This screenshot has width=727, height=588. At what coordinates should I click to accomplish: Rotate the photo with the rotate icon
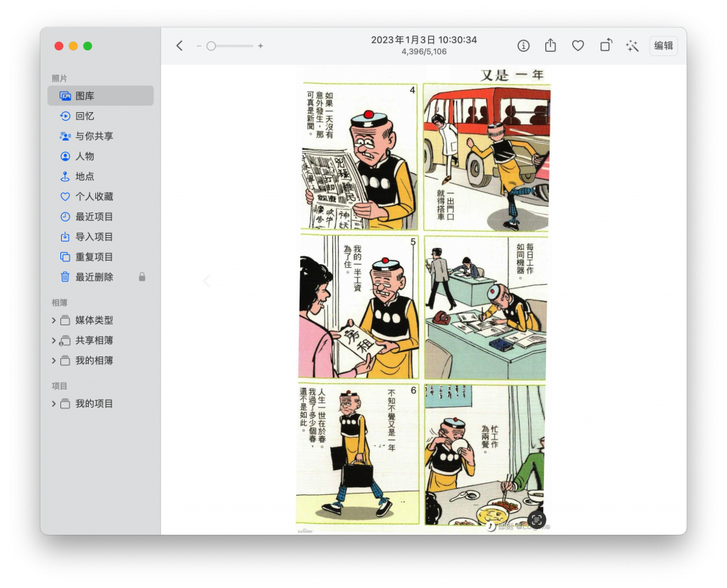606,45
